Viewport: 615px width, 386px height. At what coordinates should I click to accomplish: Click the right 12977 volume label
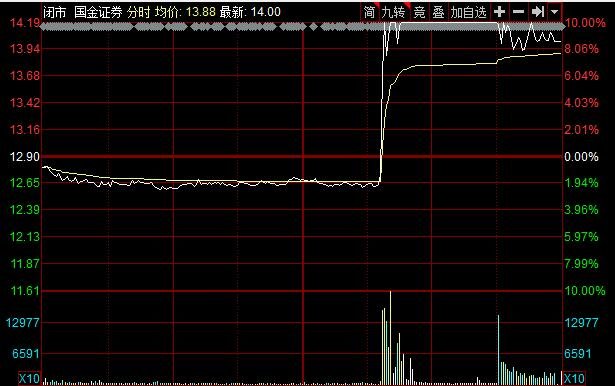tap(581, 323)
